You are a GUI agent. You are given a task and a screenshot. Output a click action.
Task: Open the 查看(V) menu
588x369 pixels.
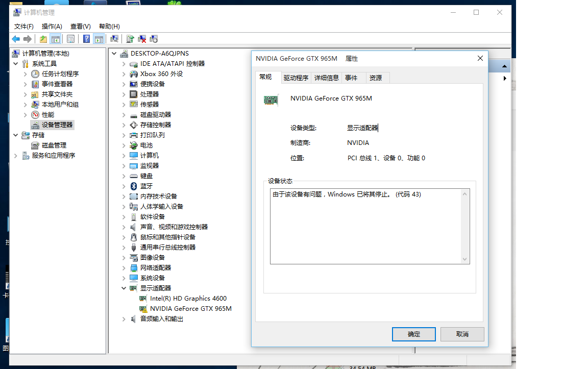pyautogui.click(x=80, y=26)
